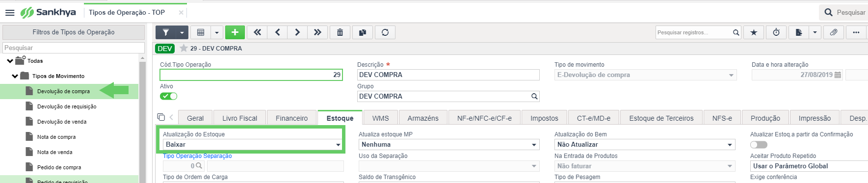Open the Aceitar Produto Repetido dropdown
868x183 pixels.
click(809, 166)
